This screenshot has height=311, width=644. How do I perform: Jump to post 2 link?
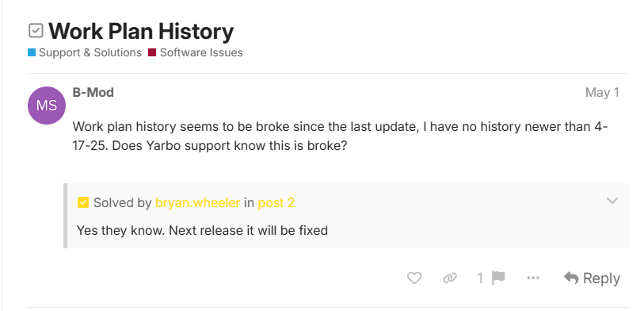point(276,203)
